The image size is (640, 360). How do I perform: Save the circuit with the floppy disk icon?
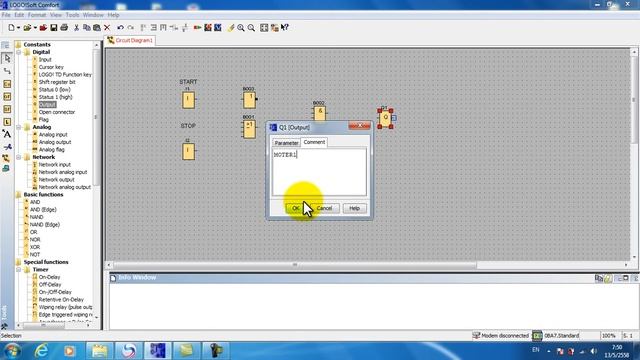[x=53, y=28]
